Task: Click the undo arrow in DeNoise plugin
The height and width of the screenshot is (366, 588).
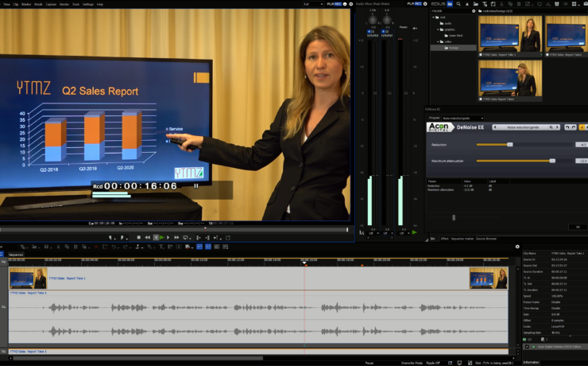Action: pos(567,127)
